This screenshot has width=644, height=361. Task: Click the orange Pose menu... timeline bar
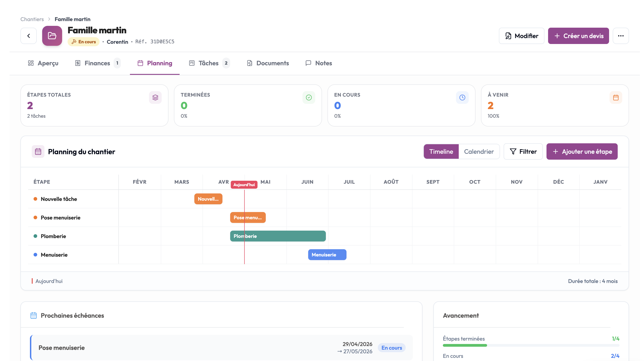click(x=248, y=217)
